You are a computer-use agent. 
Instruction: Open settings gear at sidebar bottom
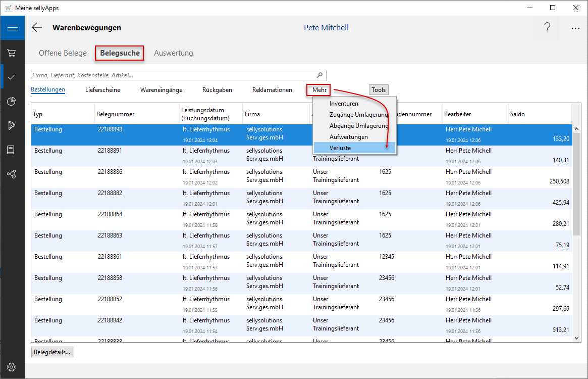click(12, 367)
